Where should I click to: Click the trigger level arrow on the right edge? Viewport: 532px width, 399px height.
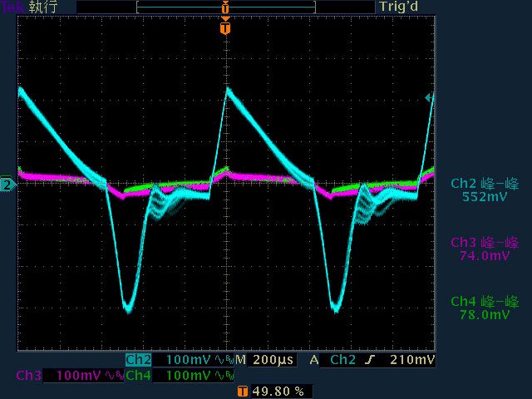pyautogui.click(x=429, y=98)
